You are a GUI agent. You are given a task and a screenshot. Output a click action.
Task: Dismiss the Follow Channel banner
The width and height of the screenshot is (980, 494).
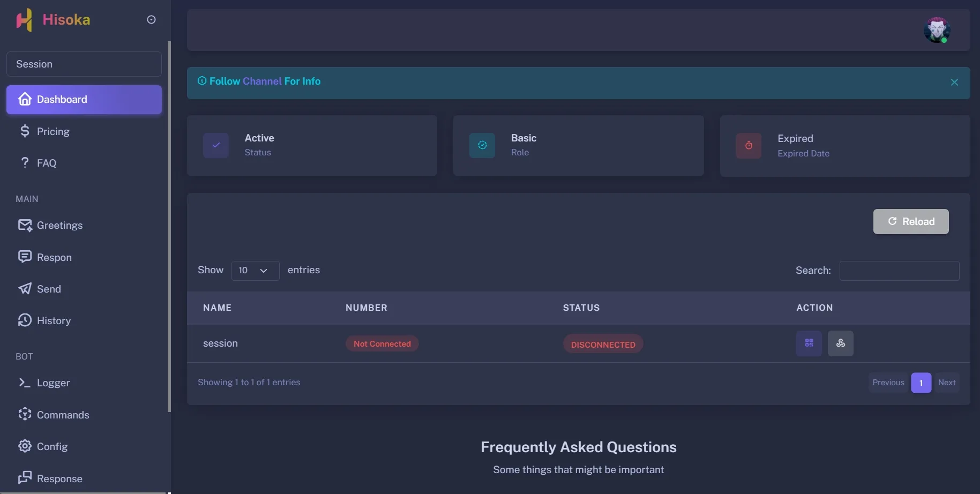pos(954,83)
